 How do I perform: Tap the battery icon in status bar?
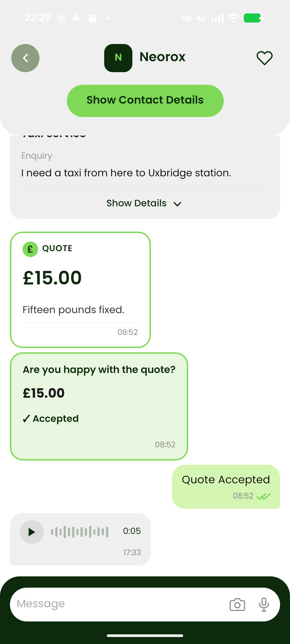point(254,18)
